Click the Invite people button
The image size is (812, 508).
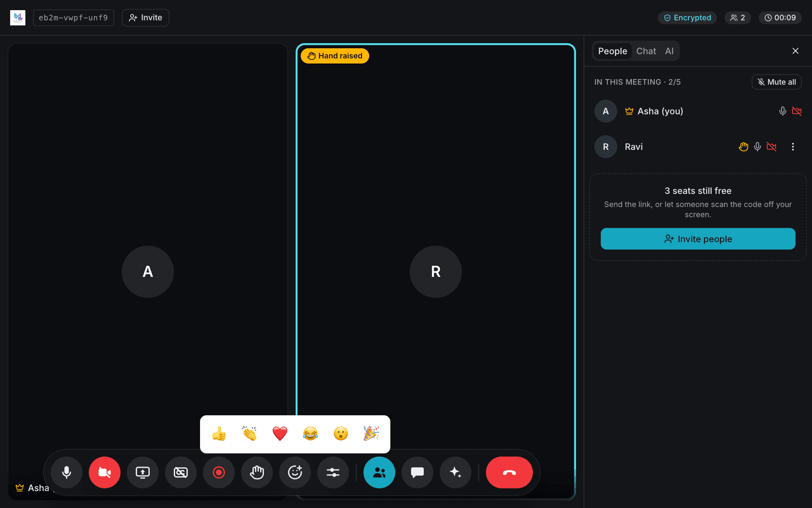(x=698, y=239)
